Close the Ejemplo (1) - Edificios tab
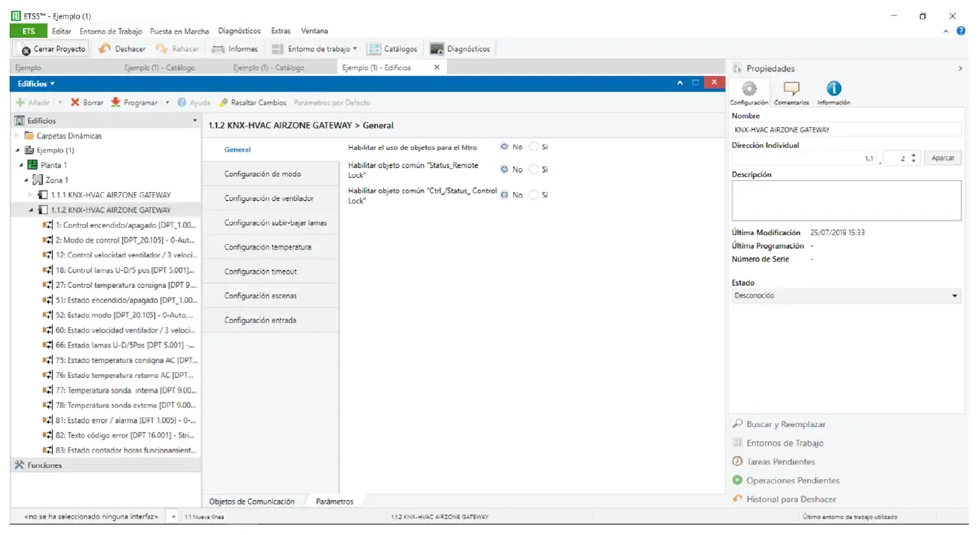The image size is (980, 535). point(436,67)
